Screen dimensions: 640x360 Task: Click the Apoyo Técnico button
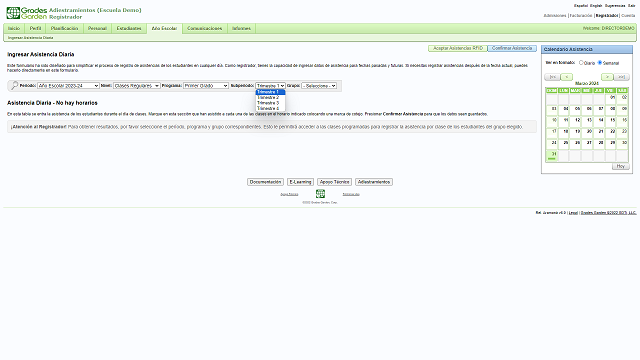click(x=334, y=182)
